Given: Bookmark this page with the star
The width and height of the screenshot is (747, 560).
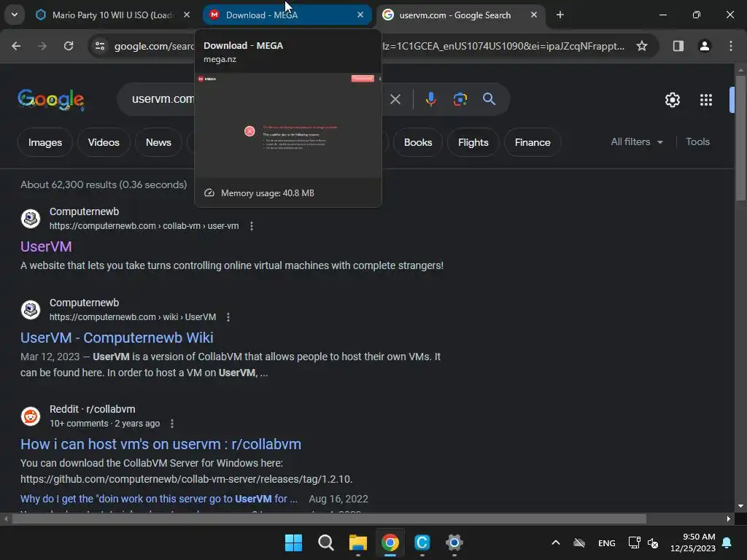Looking at the screenshot, I should [x=642, y=46].
